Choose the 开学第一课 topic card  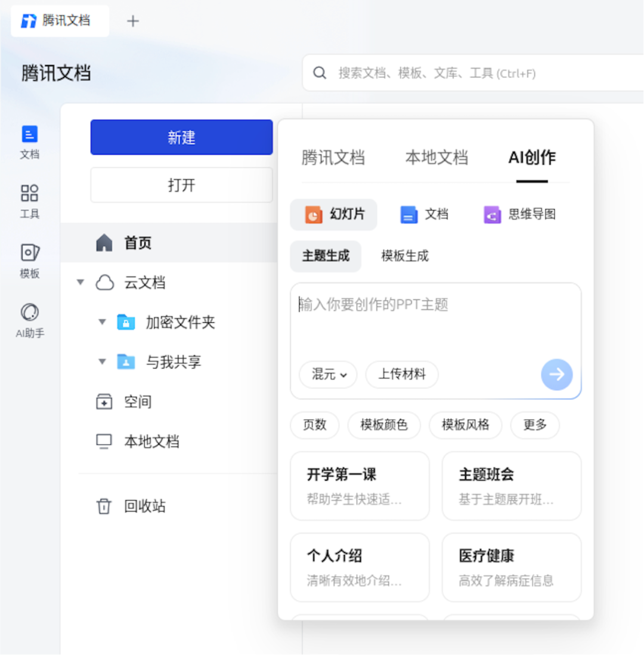point(360,486)
